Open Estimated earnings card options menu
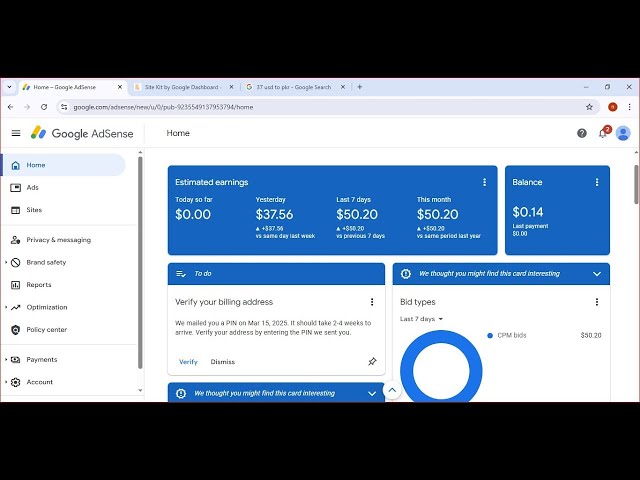This screenshot has height=480, width=640. (x=484, y=182)
